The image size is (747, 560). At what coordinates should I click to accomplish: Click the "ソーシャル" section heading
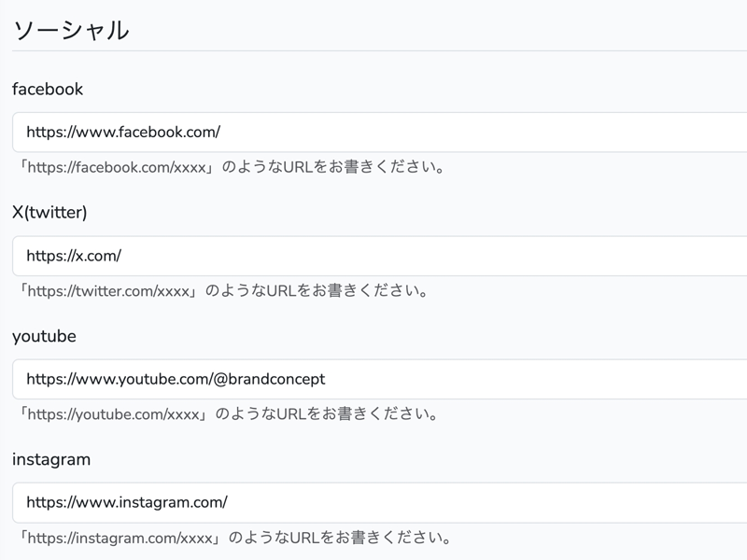pos(71,30)
